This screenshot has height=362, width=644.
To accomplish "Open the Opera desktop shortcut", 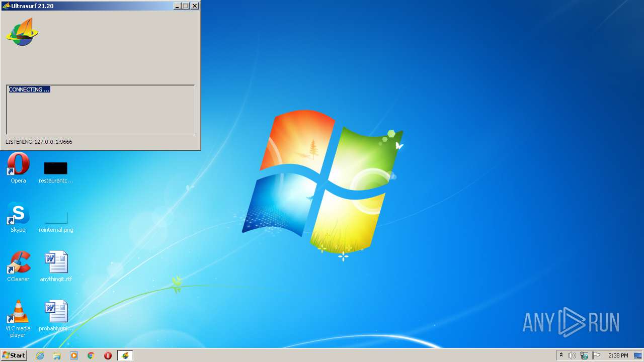I will [x=18, y=164].
